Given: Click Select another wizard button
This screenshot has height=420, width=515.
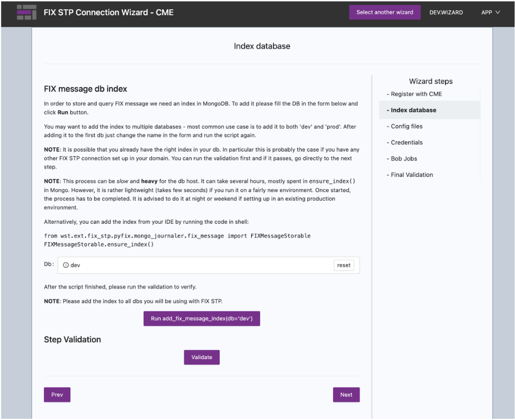Looking at the screenshot, I should [x=385, y=12].
